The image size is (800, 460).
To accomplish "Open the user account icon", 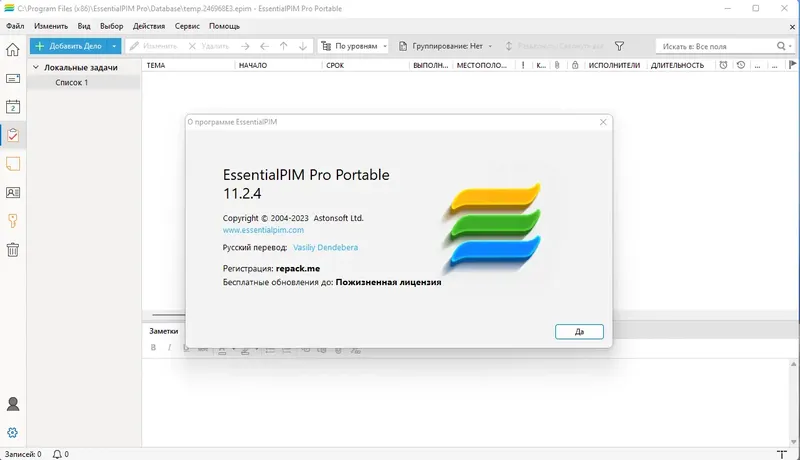I will [13, 404].
